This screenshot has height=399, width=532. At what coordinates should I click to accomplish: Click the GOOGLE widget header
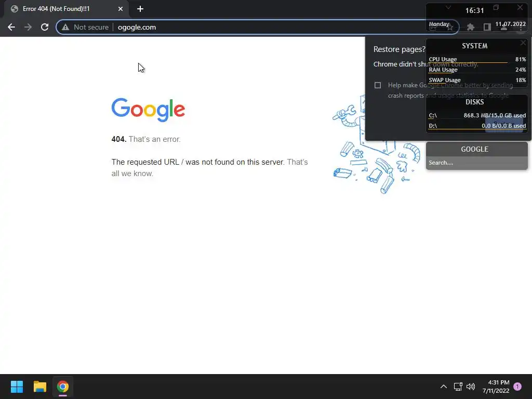474,149
